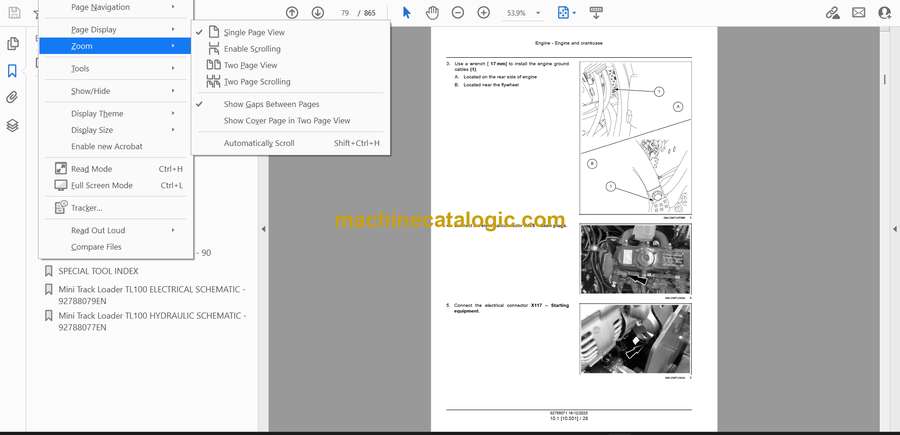Click the scrolling mode toolbar icon
The width and height of the screenshot is (900, 435).
[x=596, y=13]
